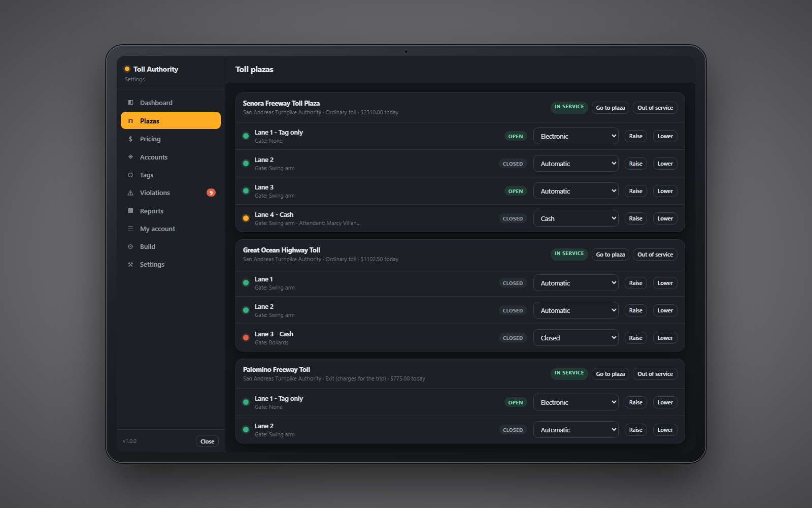The image size is (812, 508).
Task: Click the CLOSED badge for Great Ocean Lane 2
Action: [x=513, y=310]
